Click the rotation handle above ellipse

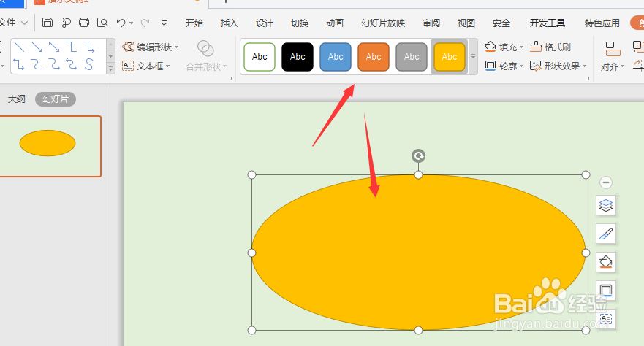pos(418,155)
